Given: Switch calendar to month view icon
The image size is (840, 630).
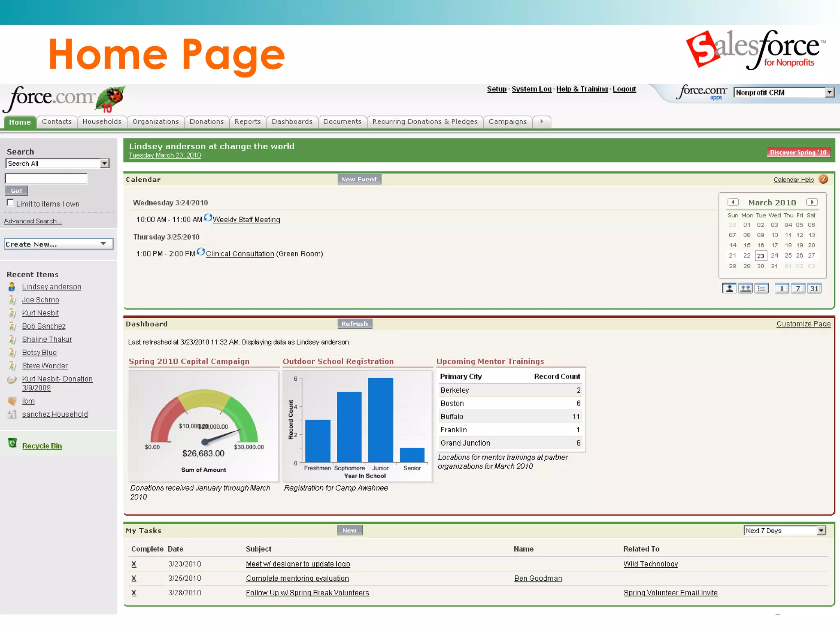Looking at the screenshot, I should click(814, 288).
